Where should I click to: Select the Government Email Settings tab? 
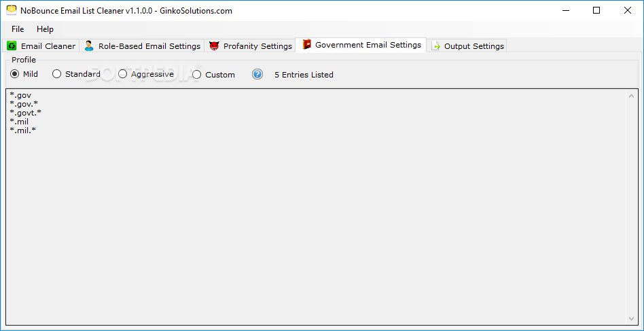[361, 44]
